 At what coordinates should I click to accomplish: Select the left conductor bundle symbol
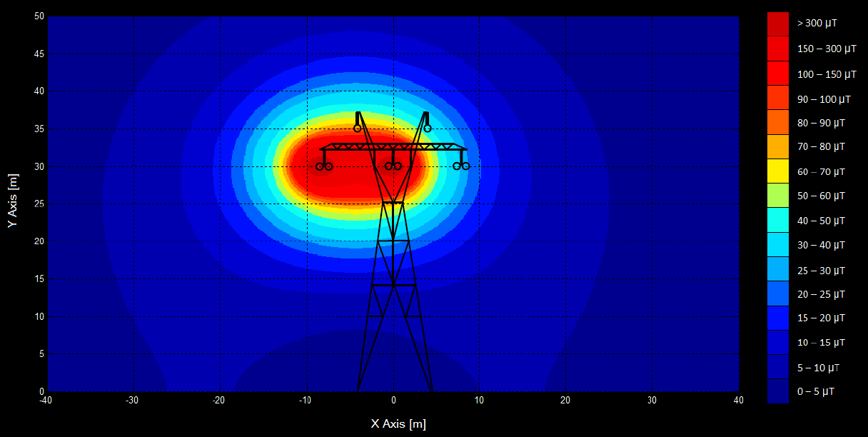[323, 165]
